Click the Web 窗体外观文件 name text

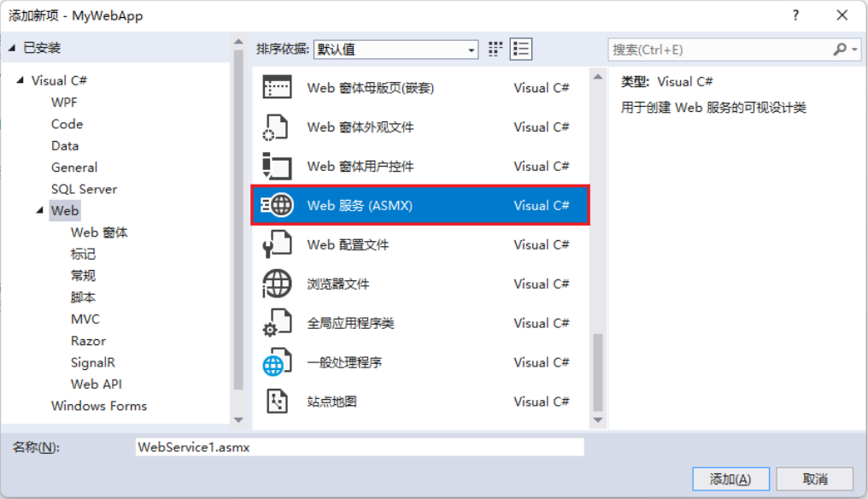point(361,127)
